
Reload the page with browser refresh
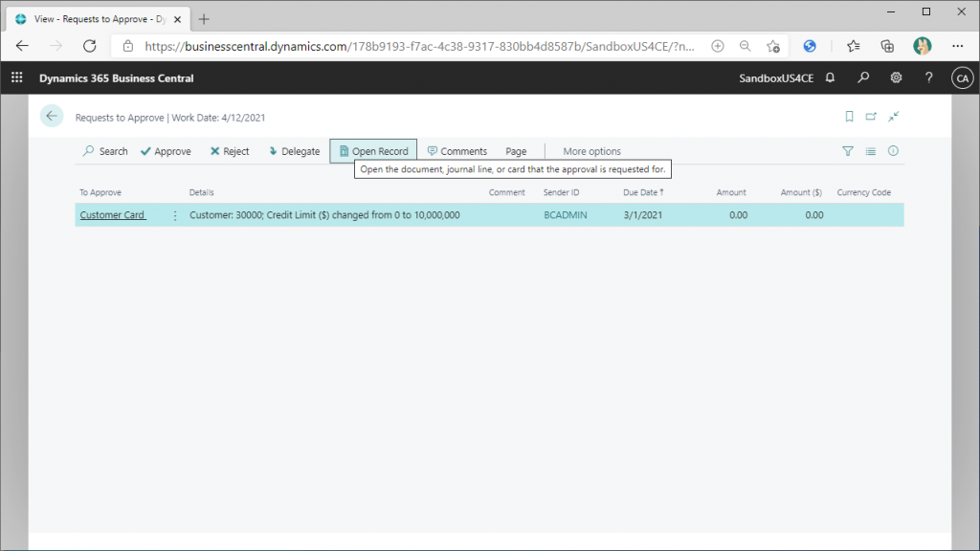[90, 46]
